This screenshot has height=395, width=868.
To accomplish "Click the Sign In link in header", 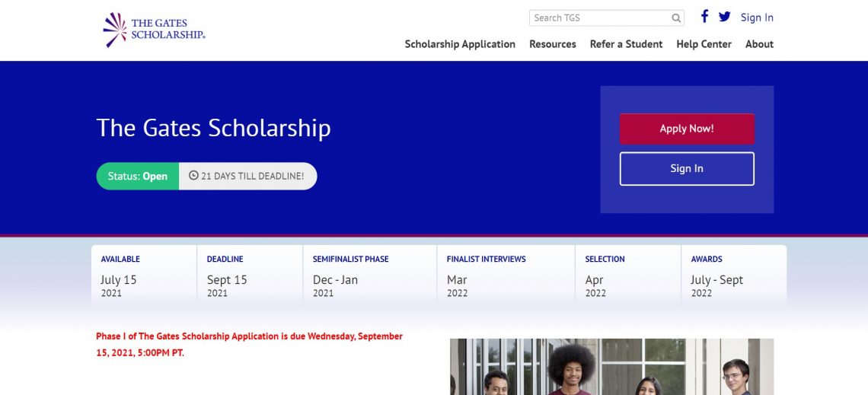I will (x=757, y=18).
